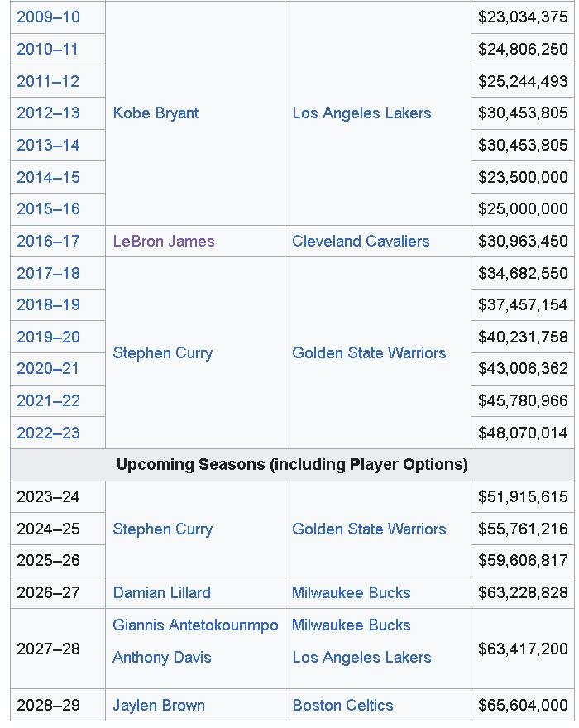Click the 2028–29 season cell
Viewport: 579px width, 728px height.
coord(48,705)
